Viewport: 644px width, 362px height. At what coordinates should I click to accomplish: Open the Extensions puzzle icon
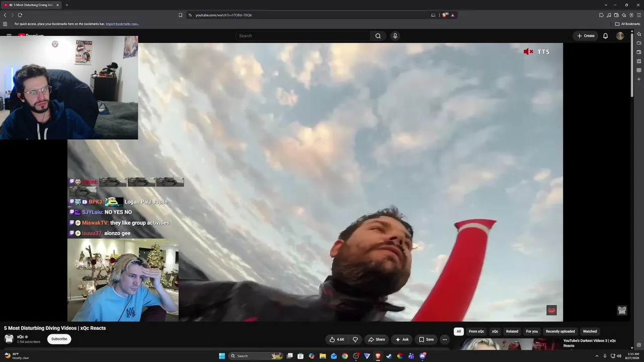click(601, 15)
